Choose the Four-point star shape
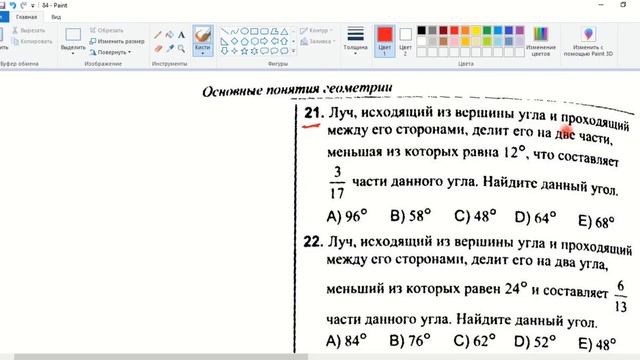 [234, 51]
